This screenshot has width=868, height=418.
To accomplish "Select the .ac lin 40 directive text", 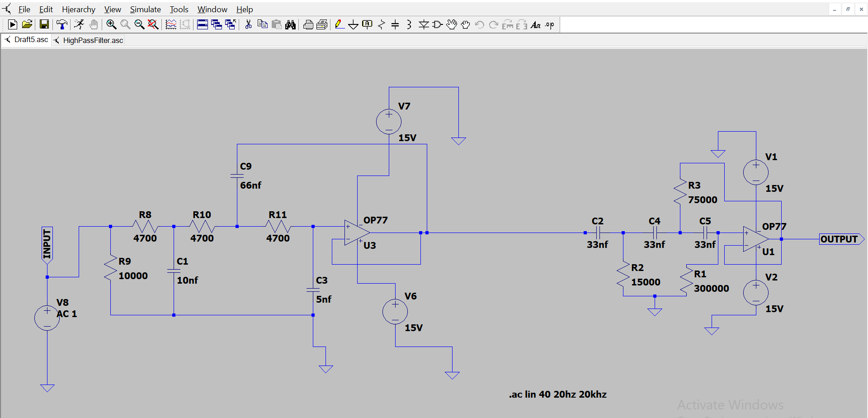I will point(558,394).
